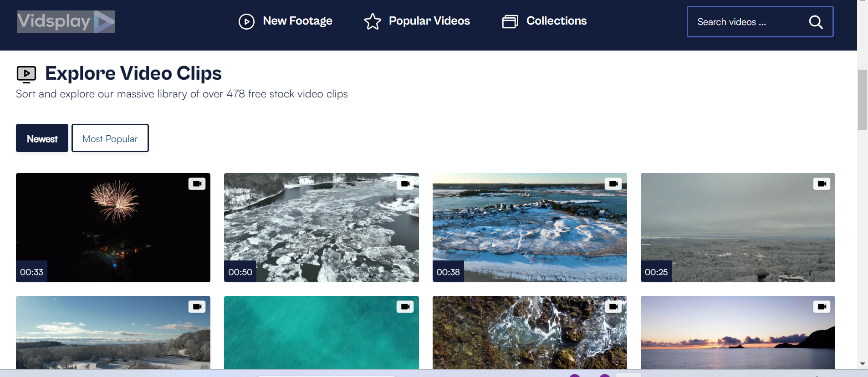The image size is (868, 377).
Task: Click camera icon on icy river clip
Action: coord(405,183)
